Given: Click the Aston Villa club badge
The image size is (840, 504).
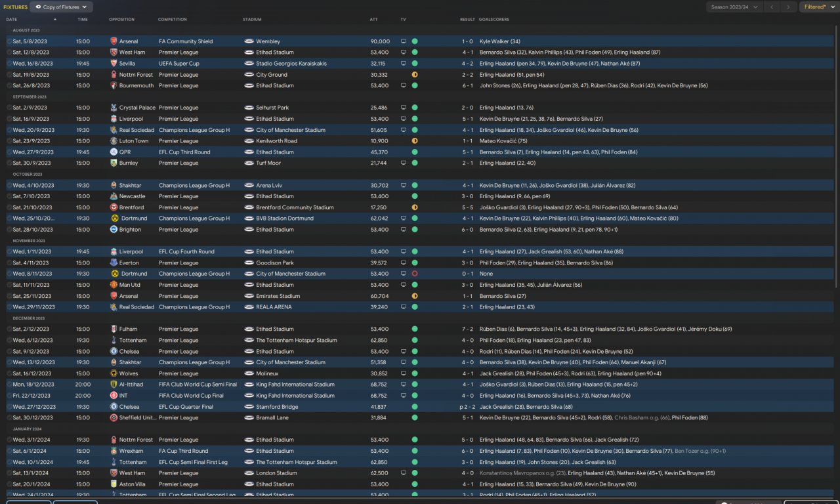Looking at the screenshot, I should pyautogui.click(x=114, y=484).
